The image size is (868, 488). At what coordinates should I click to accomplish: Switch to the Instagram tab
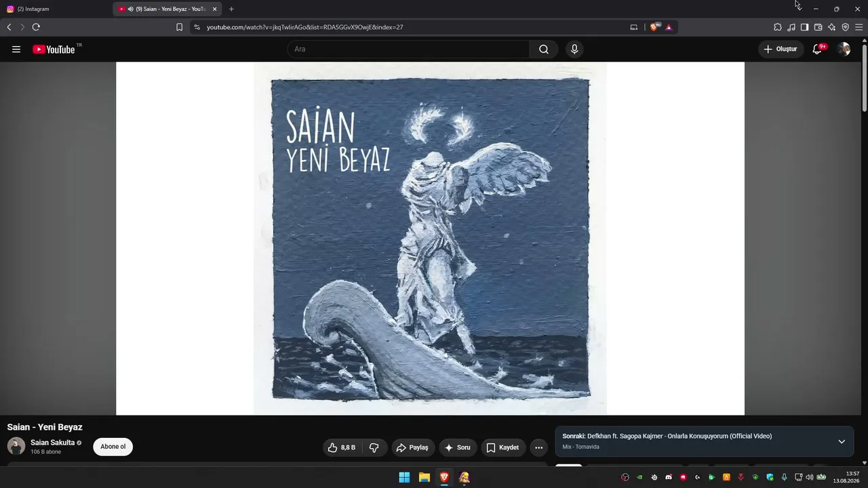(56, 9)
